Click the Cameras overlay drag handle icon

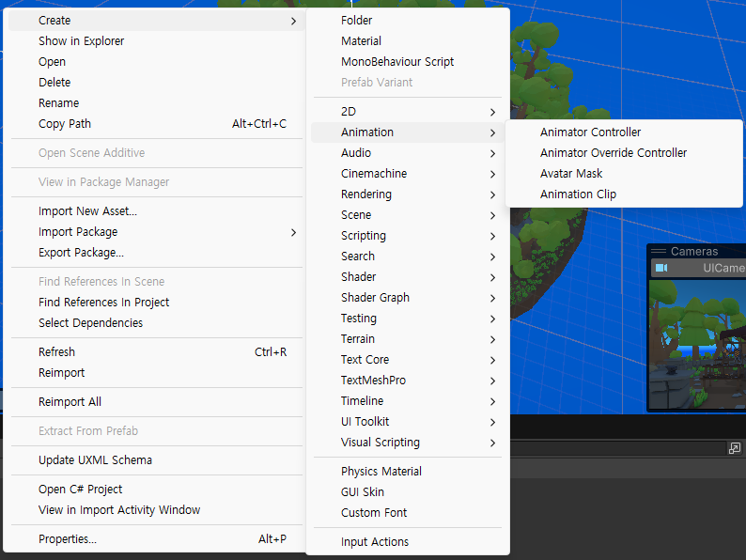[659, 251]
